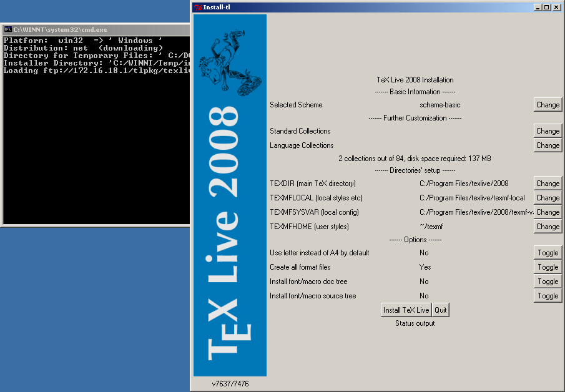Click the Install-tl title bar icon

point(197,7)
